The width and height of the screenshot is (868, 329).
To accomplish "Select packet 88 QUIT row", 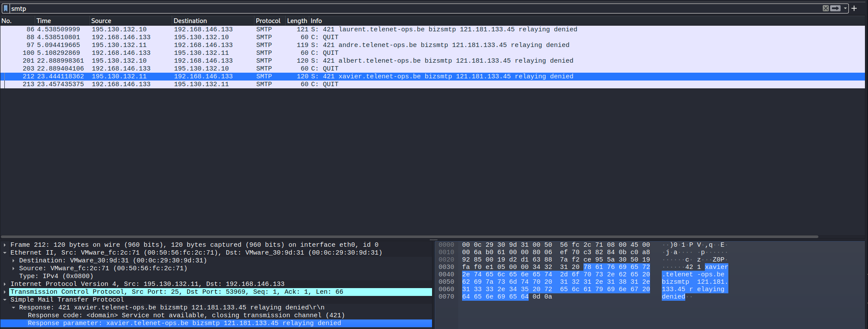I will [432, 37].
